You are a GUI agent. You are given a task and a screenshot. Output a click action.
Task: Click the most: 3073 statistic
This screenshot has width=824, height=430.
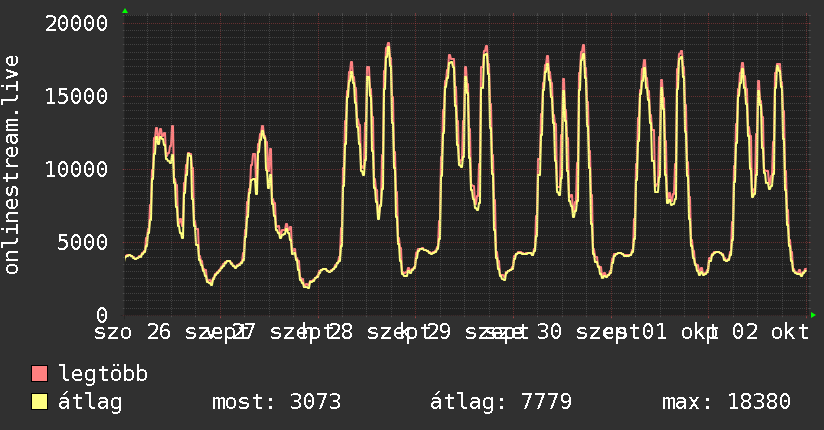(276, 402)
